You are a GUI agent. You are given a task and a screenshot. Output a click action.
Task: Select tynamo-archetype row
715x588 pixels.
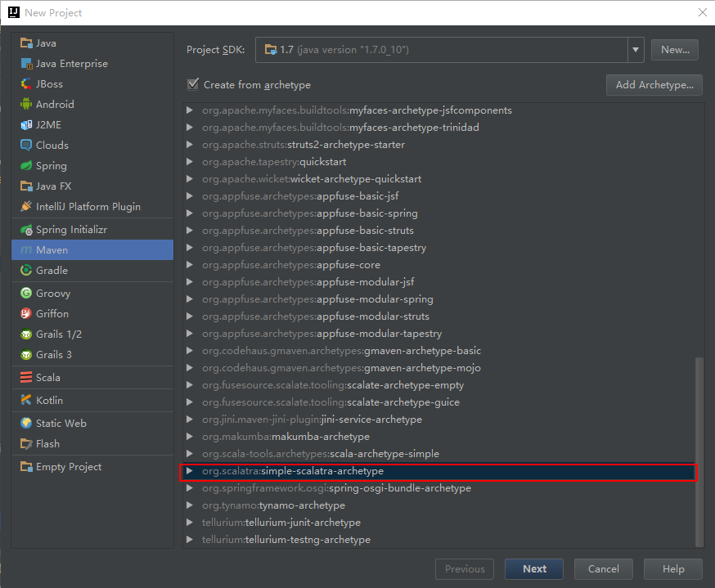(439, 505)
